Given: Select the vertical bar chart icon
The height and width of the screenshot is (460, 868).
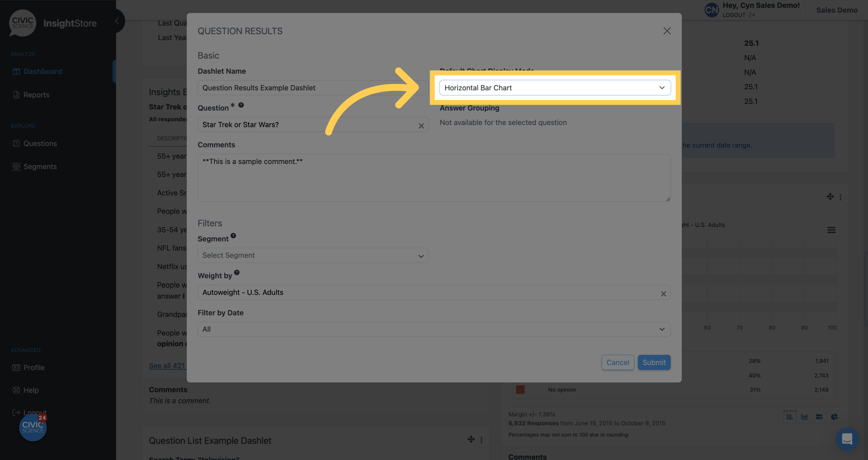Looking at the screenshot, I should point(804,416).
